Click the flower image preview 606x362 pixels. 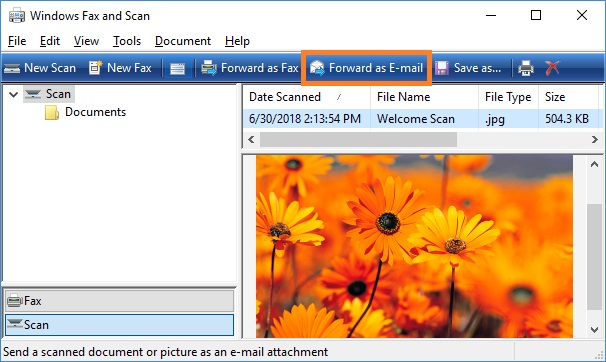point(414,246)
